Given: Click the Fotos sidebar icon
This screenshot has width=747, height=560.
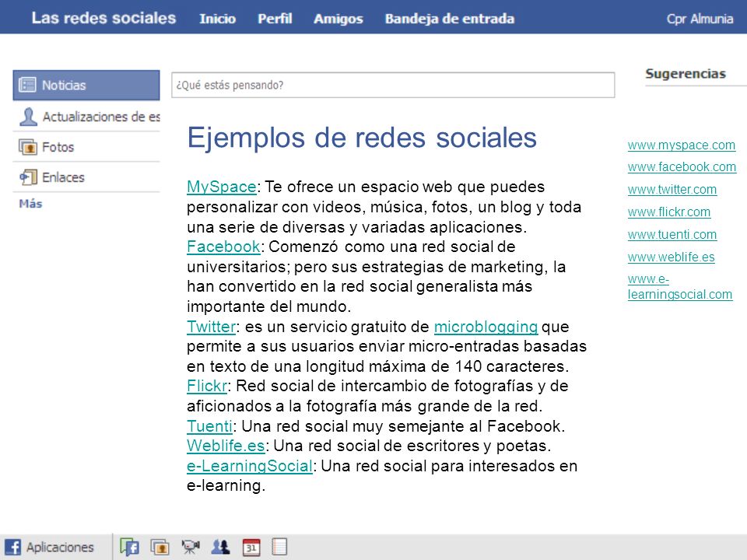Looking at the screenshot, I should [28, 147].
